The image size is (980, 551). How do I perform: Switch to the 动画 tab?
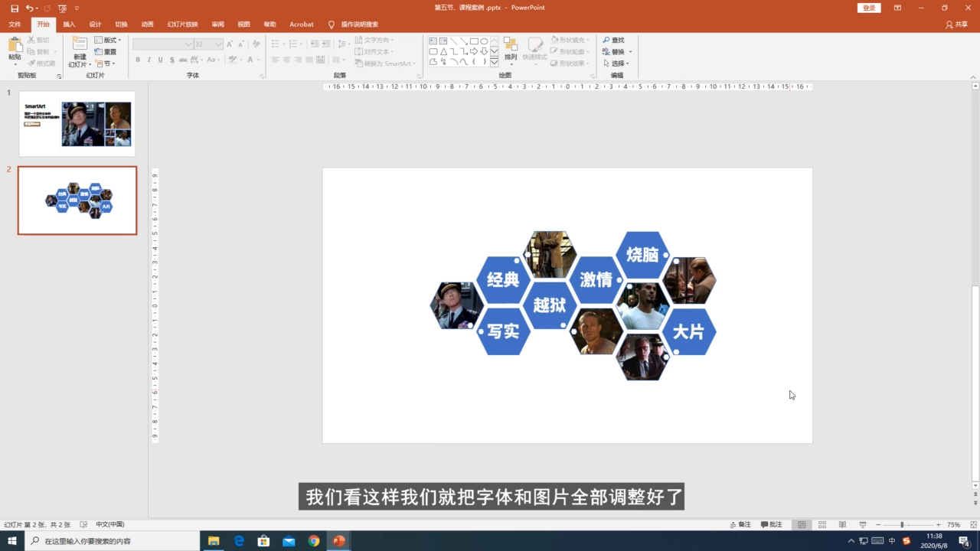pos(147,24)
